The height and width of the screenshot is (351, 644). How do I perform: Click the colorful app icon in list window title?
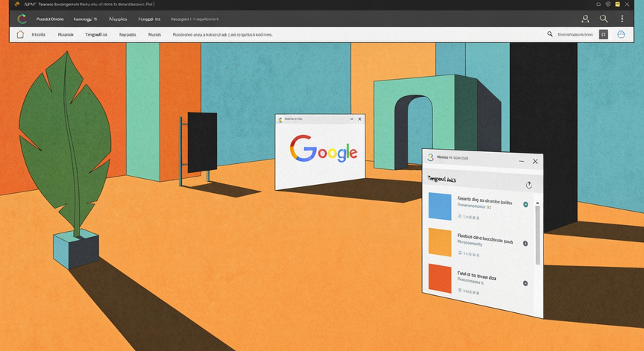click(x=430, y=156)
